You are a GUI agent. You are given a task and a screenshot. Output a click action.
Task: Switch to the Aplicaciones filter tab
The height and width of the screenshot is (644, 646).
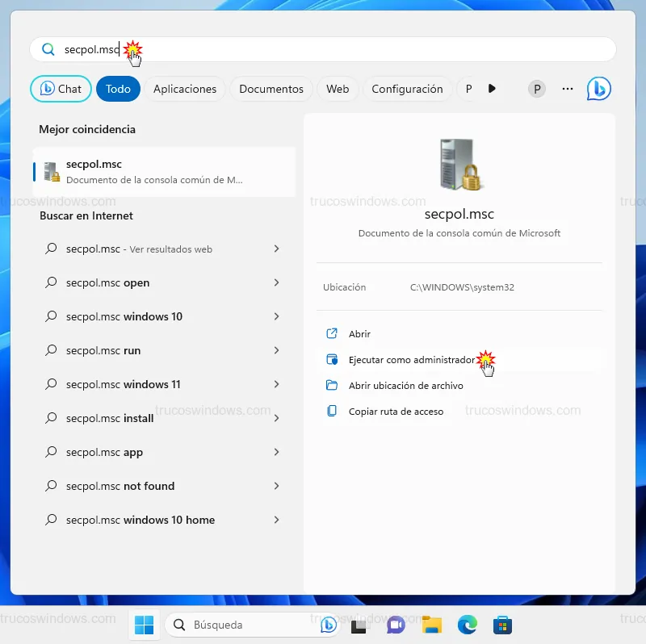tap(185, 89)
